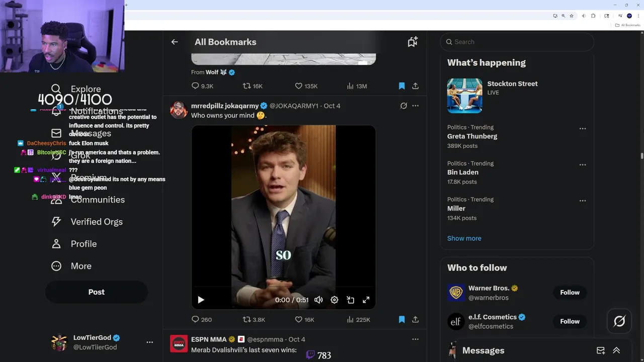Toggle picture-in-picture on the video
The width and height of the screenshot is (644, 362).
[350, 300]
